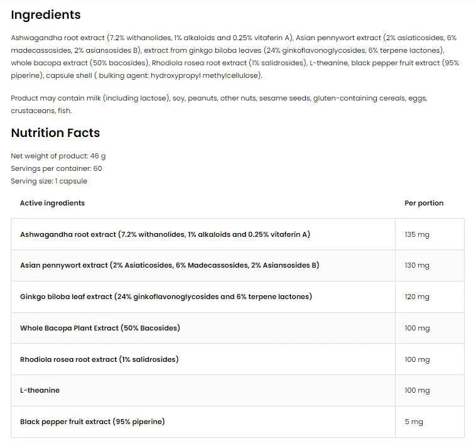This screenshot has width=476, height=448.
Task: Click Whole Bacopa Plant Extract row label
Action: [100, 328]
